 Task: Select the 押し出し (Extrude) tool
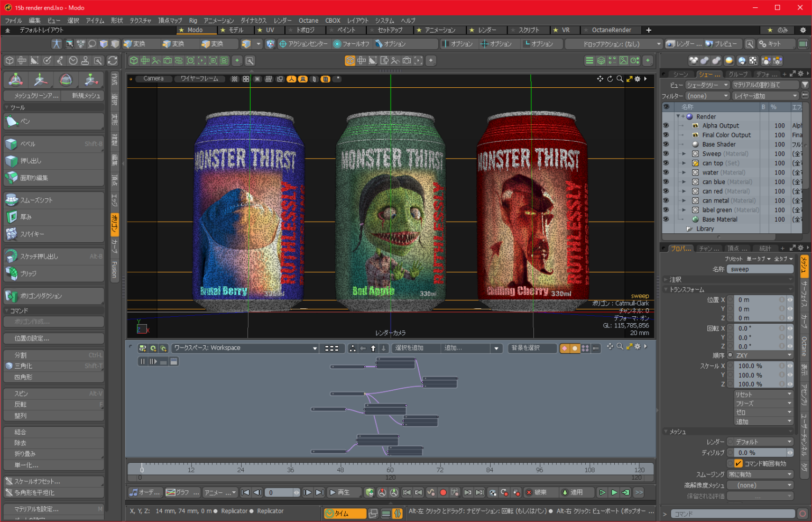(x=53, y=161)
